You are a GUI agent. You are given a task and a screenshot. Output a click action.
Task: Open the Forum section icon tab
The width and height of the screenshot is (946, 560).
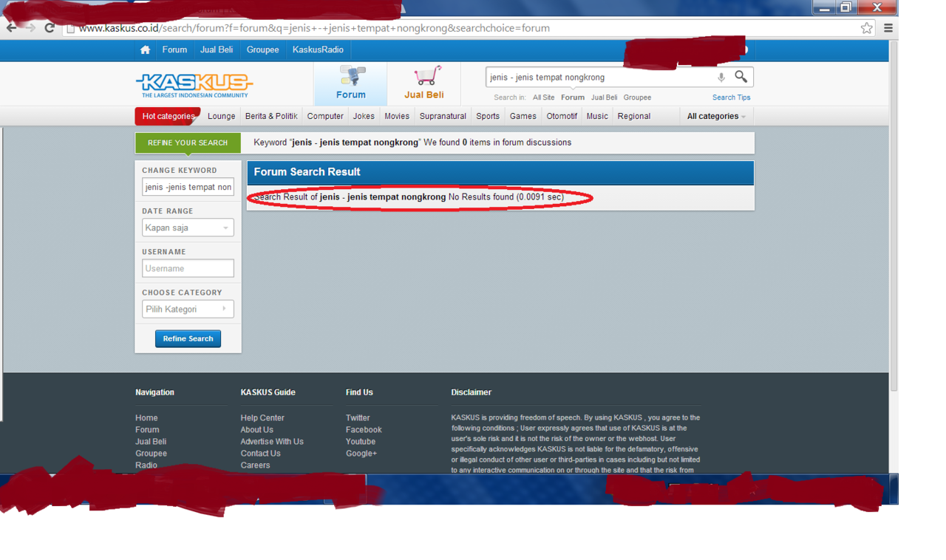(351, 83)
